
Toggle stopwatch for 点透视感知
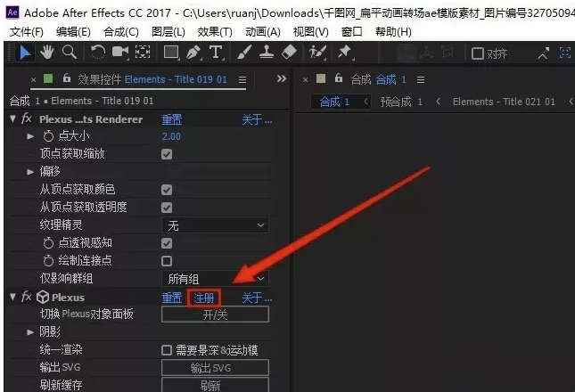coord(48,243)
